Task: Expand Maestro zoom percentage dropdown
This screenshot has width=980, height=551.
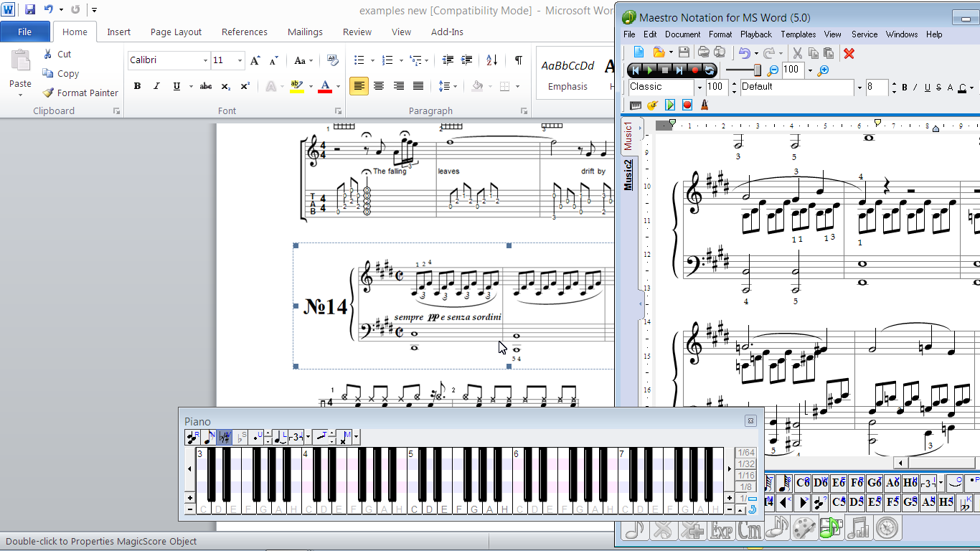Action: tap(810, 70)
